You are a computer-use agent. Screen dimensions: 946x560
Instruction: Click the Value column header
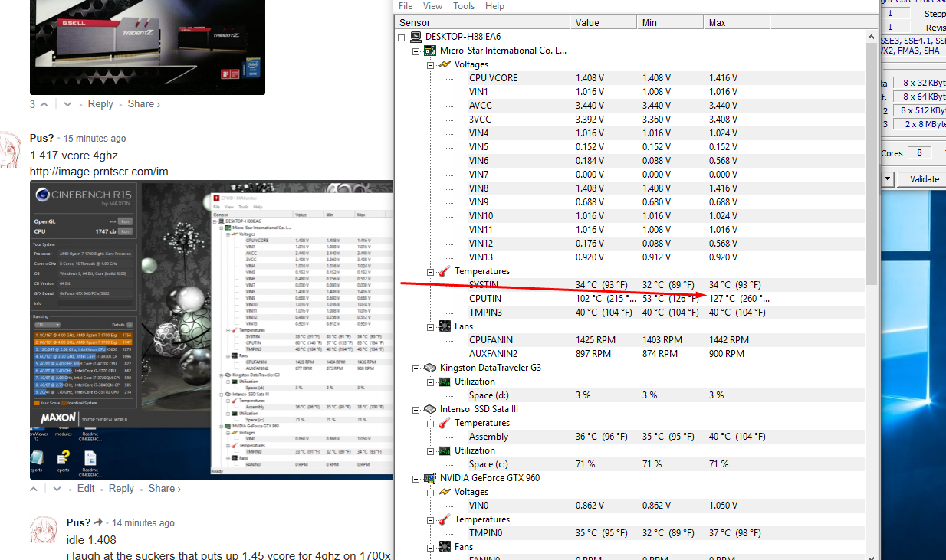pyautogui.click(x=604, y=23)
